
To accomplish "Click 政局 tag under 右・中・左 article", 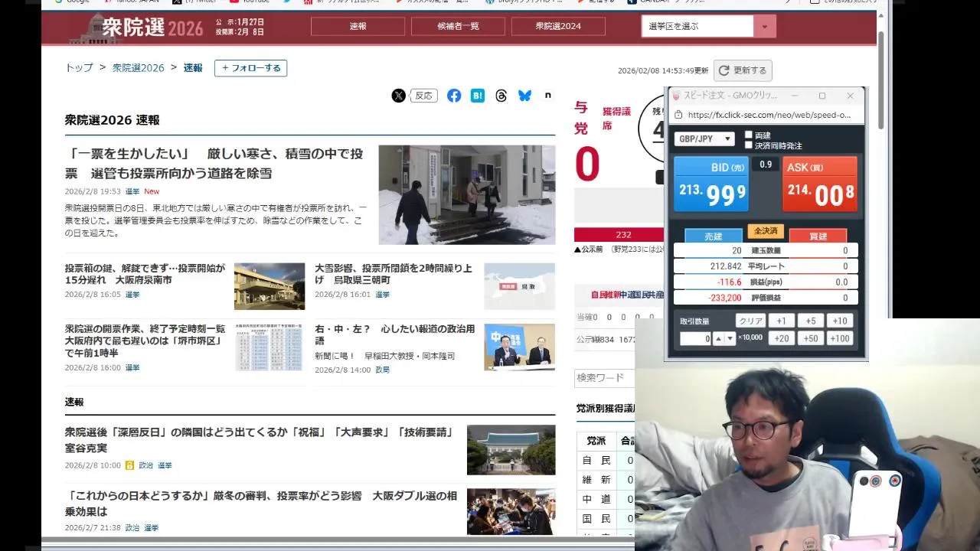I will coord(382,370).
